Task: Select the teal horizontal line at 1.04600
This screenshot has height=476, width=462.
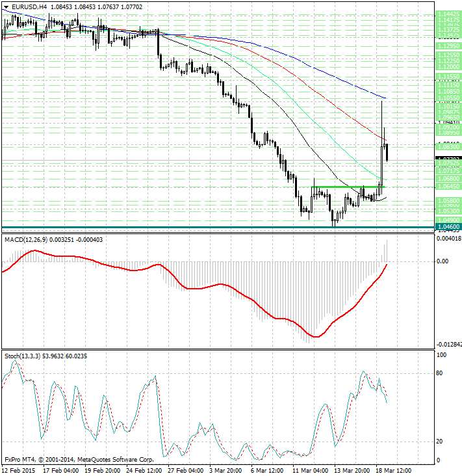Action: pos(218,227)
